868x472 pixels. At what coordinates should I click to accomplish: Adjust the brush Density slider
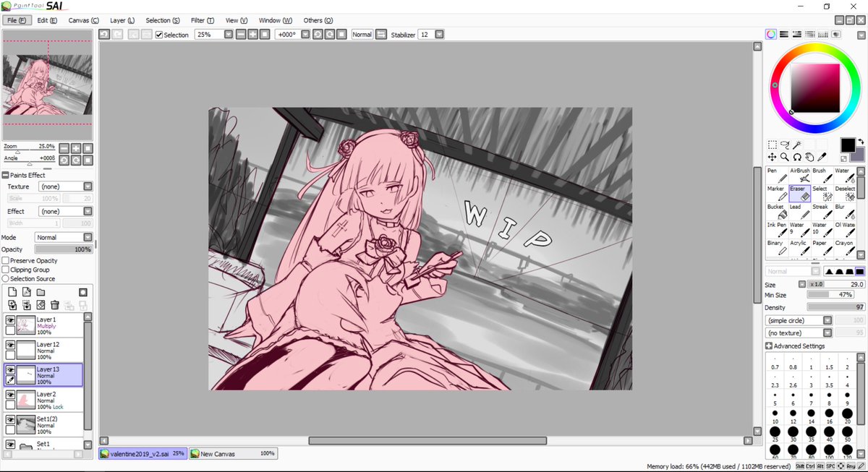pyautogui.click(x=835, y=307)
